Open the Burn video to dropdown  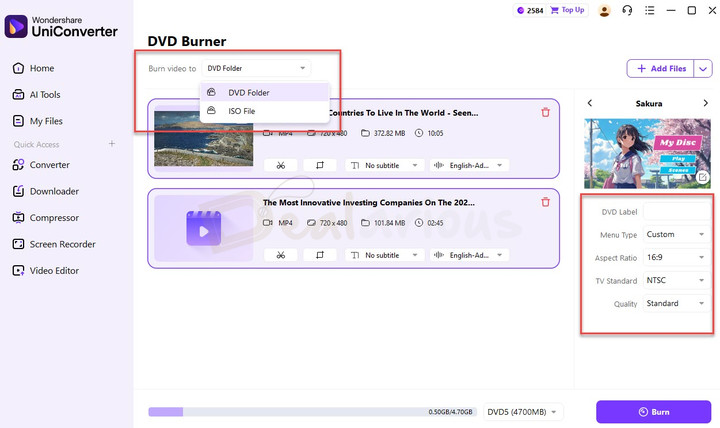(x=256, y=68)
